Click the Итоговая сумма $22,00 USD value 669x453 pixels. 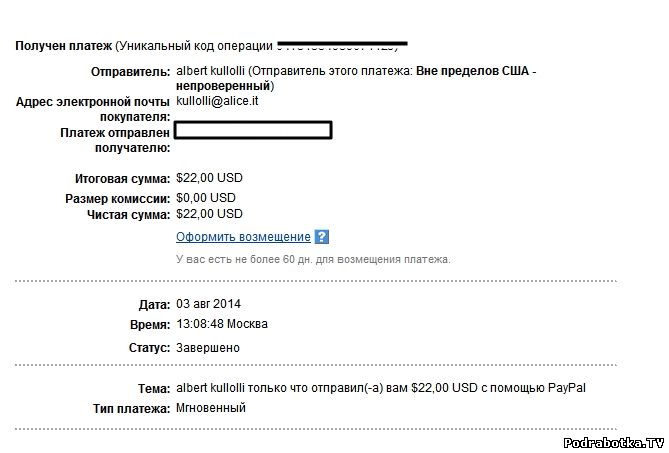(209, 178)
